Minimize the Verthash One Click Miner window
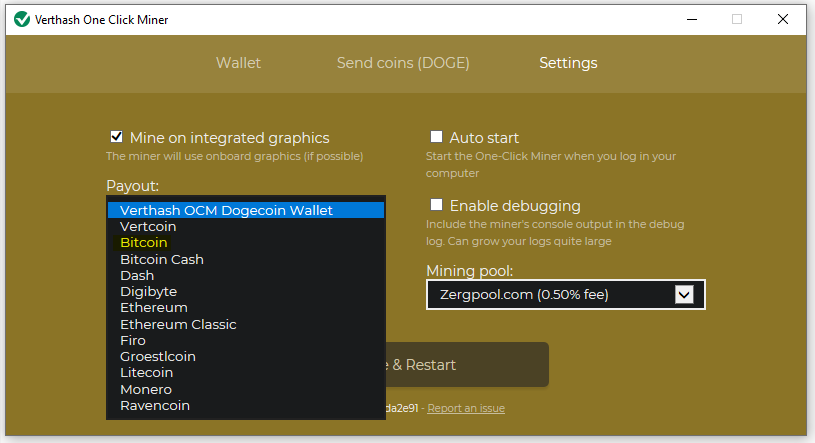 [x=692, y=19]
